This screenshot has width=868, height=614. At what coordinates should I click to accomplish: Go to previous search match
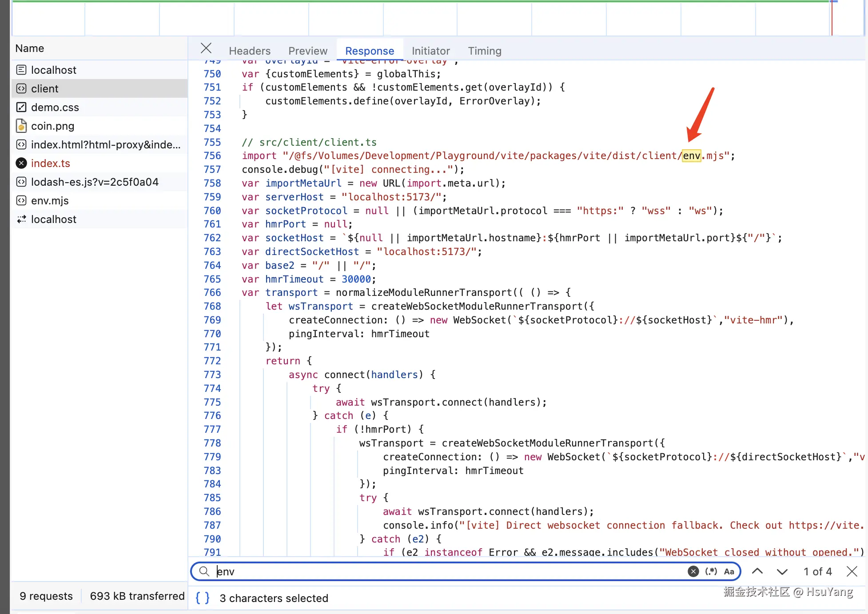tap(757, 571)
